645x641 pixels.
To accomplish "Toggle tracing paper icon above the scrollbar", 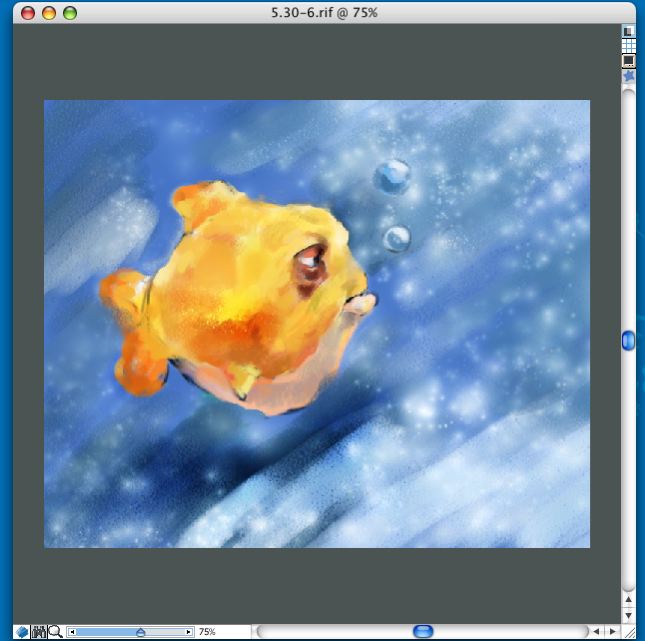I will [628, 31].
